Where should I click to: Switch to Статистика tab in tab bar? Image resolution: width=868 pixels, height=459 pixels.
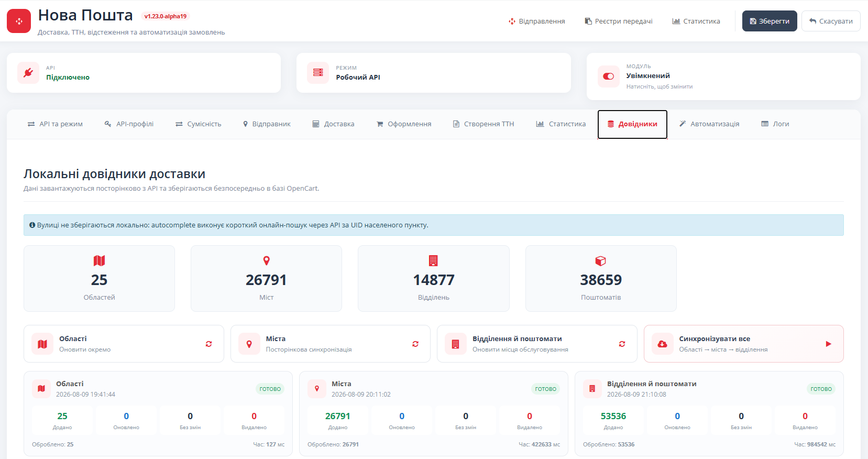click(x=561, y=124)
